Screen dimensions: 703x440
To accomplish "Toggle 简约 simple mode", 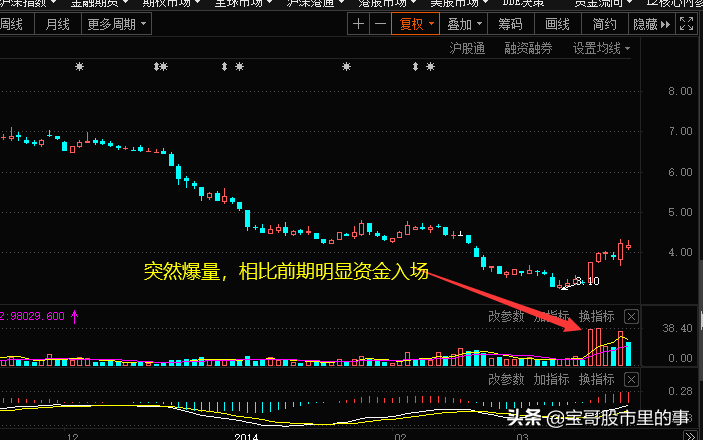I will pos(604,24).
